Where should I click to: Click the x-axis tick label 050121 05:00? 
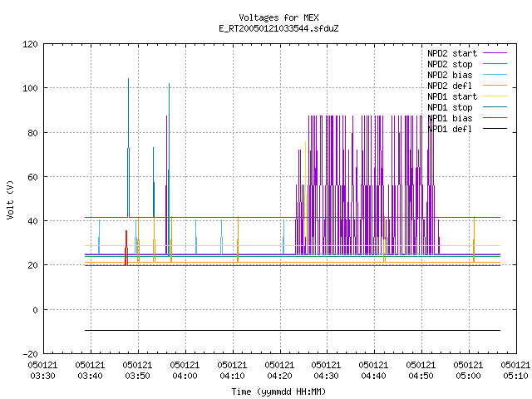pyautogui.click(x=469, y=371)
